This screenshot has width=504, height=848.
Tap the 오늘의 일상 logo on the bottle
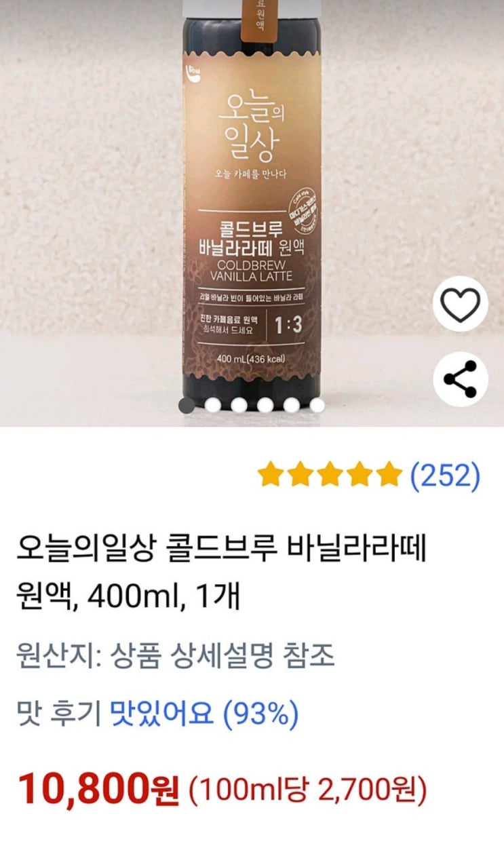[253, 130]
